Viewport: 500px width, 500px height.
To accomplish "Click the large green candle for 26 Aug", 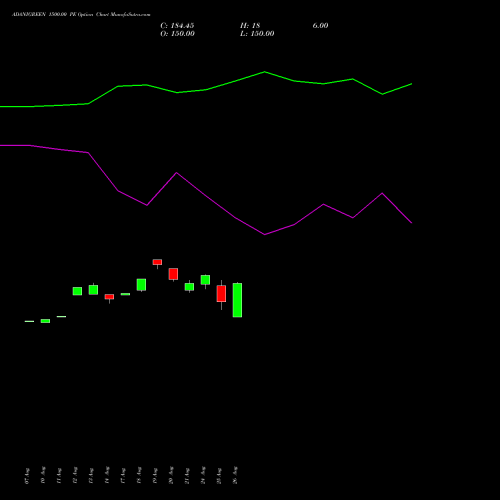I will point(237,300).
